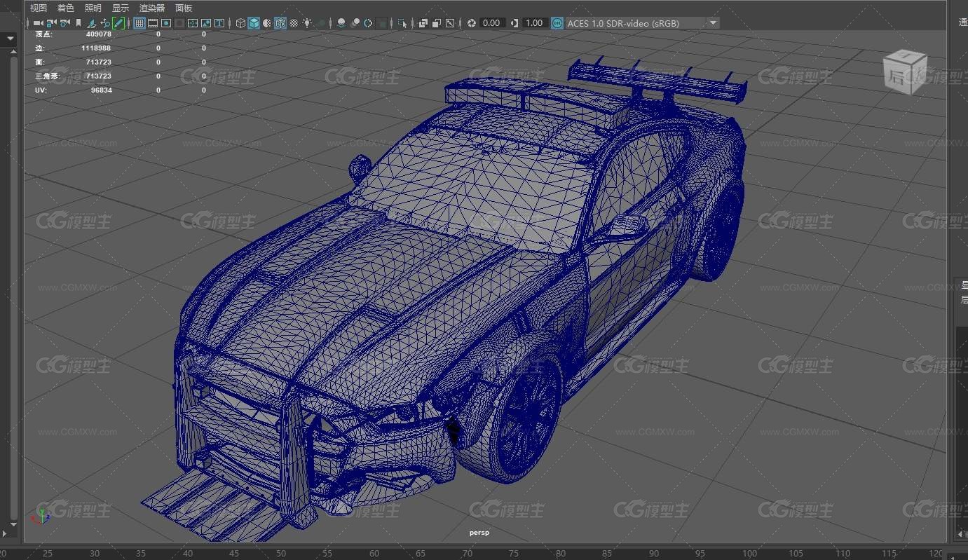The height and width of the screenshot is (560, 968).
Task: Click the Select Camera icon
Action: [x=38, y=23]
